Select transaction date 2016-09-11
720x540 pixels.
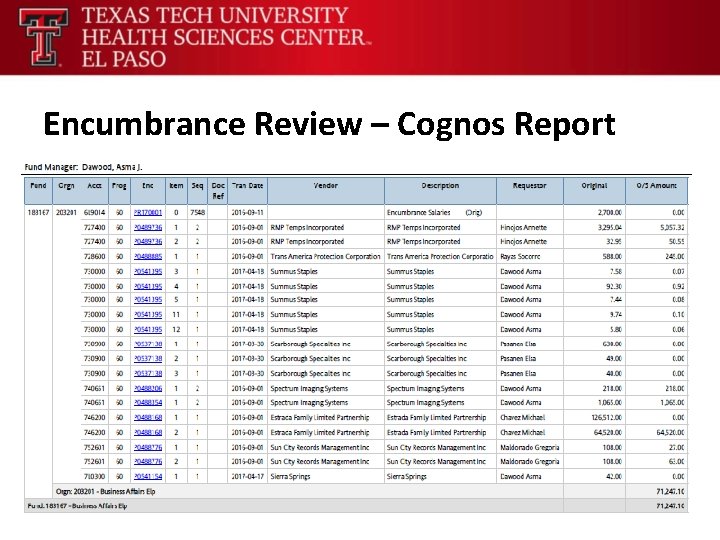248,213
